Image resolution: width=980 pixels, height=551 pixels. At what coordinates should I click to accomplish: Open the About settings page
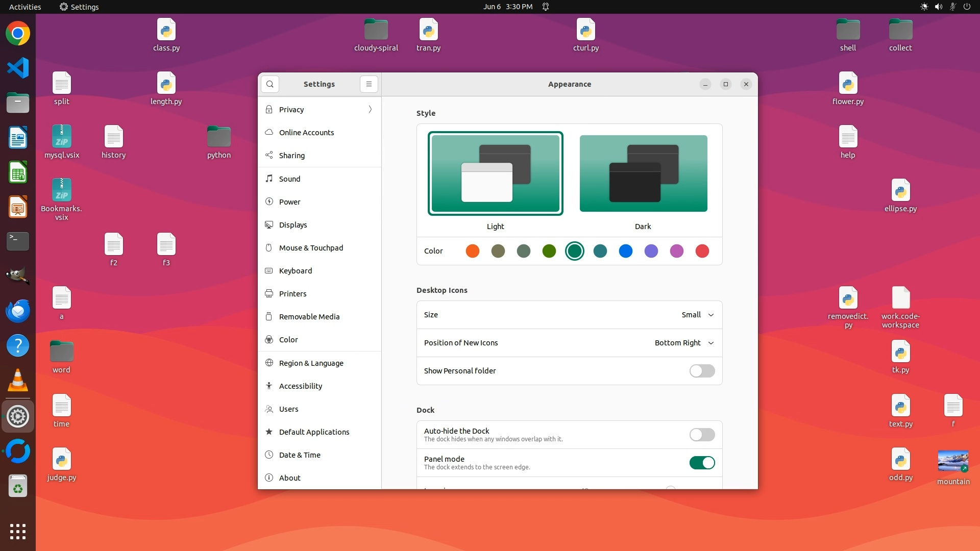pyautogui.click(x=290, y=478)
